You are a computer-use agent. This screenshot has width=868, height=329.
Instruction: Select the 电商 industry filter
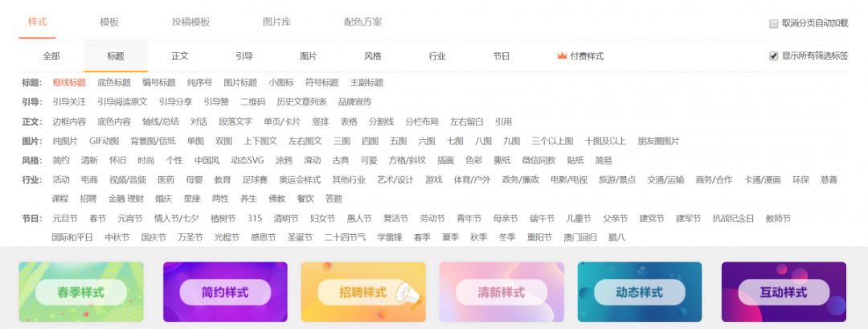coord(89,179)
